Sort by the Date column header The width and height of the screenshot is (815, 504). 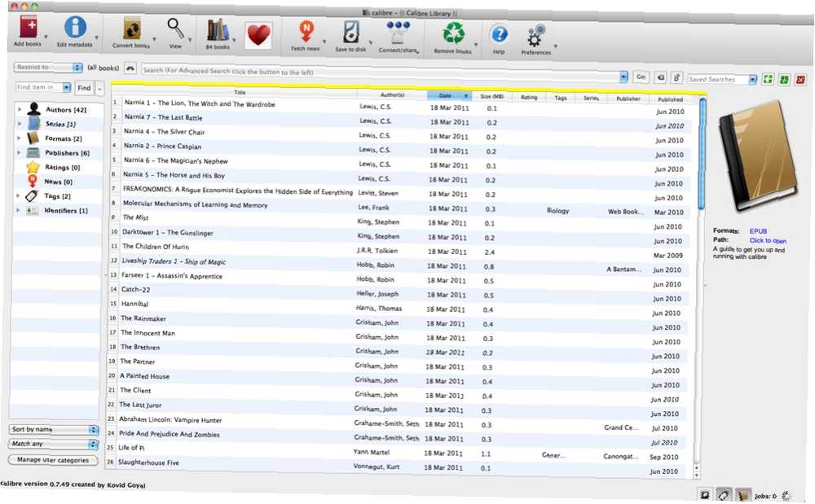coord(449,96)
